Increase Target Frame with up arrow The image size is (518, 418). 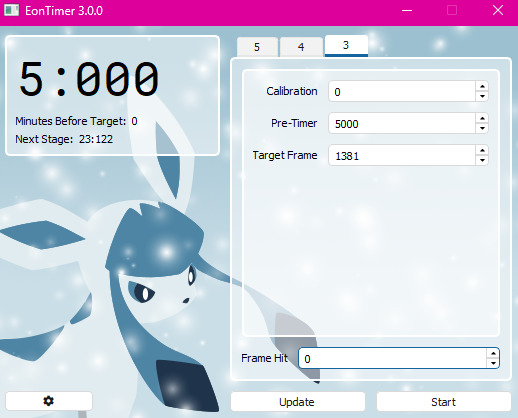pyautogui.click(x=482, y=150)
